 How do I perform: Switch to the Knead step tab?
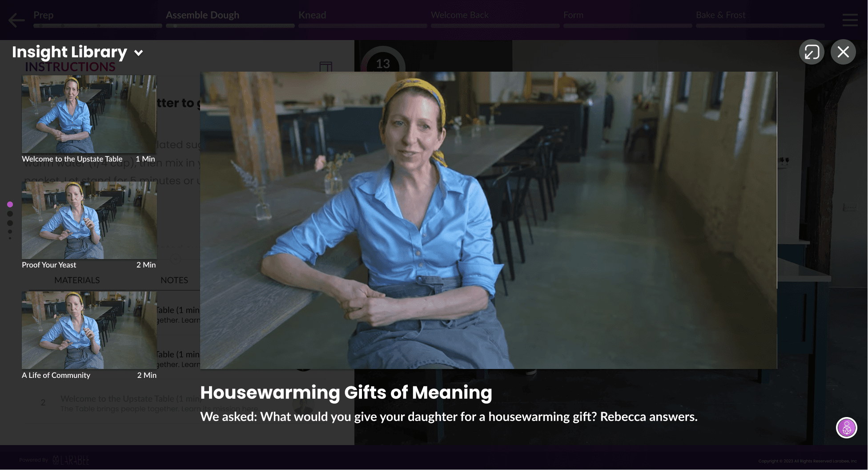pyautogui.click(x=312, y=15)
